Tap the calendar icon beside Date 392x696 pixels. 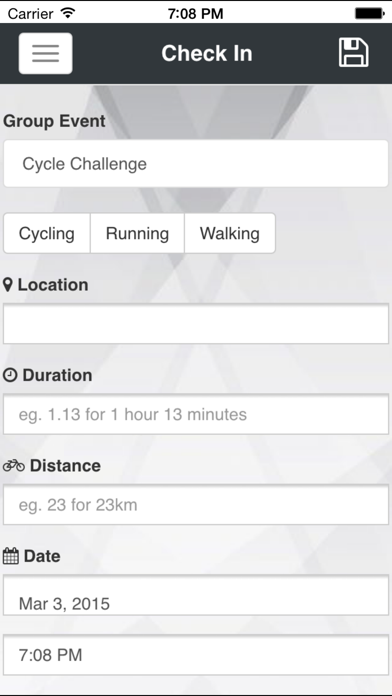(x=11, y=556)
